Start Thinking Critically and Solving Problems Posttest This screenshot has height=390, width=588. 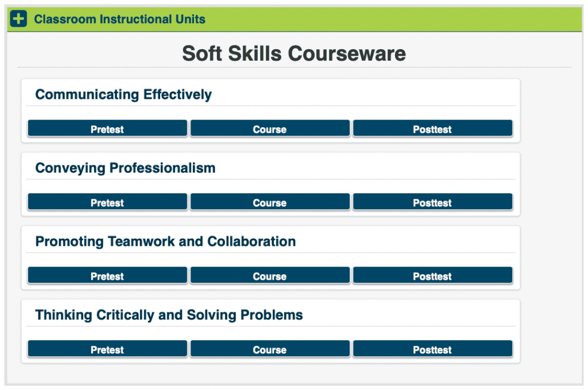tap(432, 349)
